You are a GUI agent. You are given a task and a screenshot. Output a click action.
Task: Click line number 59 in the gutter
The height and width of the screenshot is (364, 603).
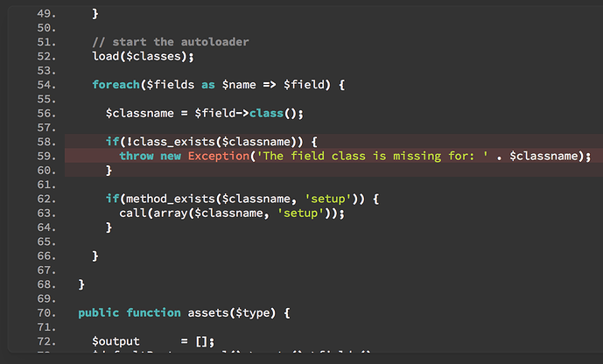click(x=47, y=156)
